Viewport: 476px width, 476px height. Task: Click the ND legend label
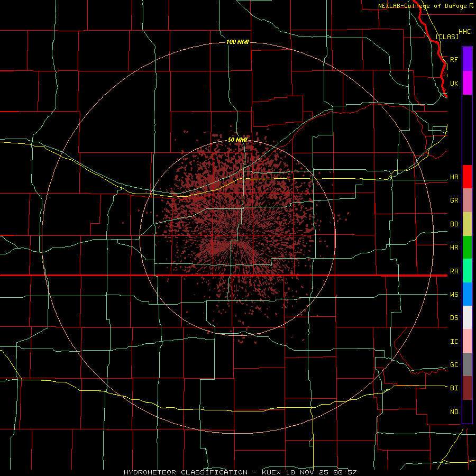[454, 412]
